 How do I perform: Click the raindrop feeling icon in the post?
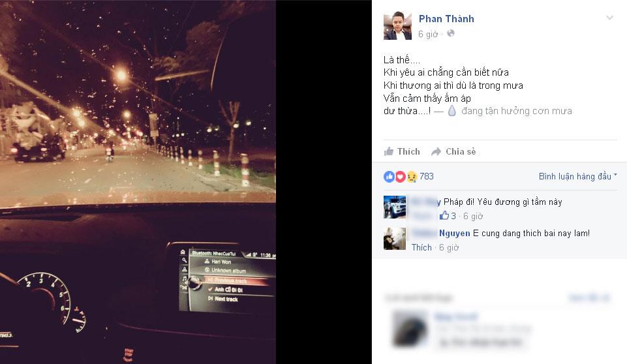coord(452,111)
